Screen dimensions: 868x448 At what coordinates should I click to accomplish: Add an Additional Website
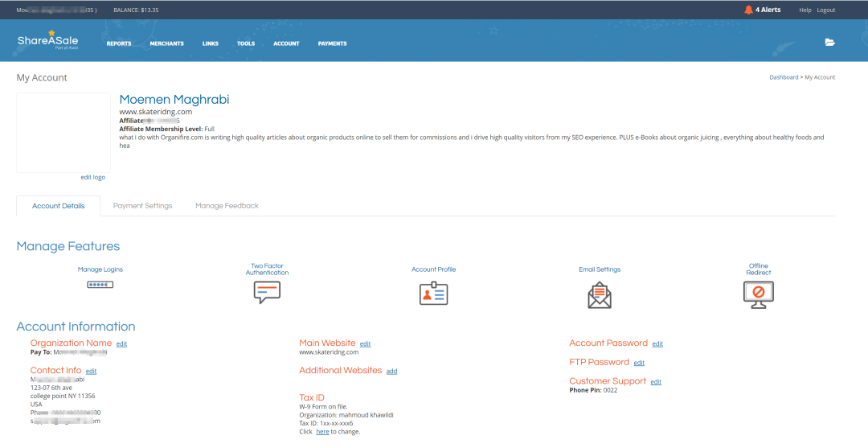click(392, 371)
